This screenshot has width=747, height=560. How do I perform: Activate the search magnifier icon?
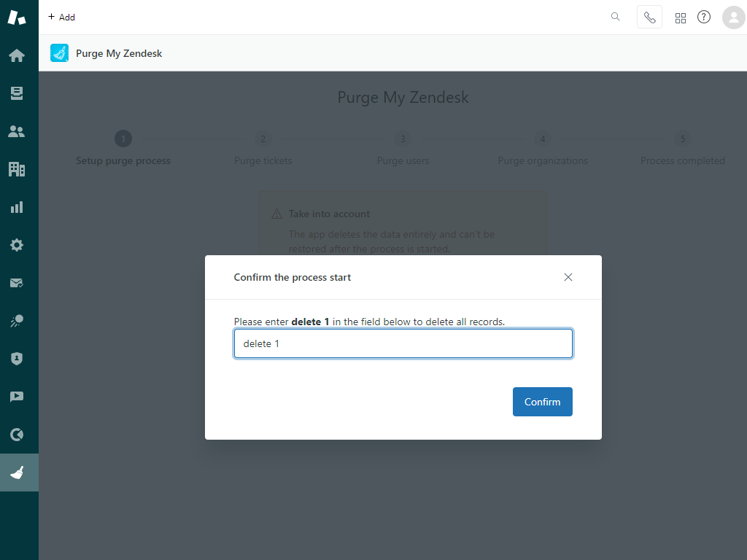tap(615, 17)
